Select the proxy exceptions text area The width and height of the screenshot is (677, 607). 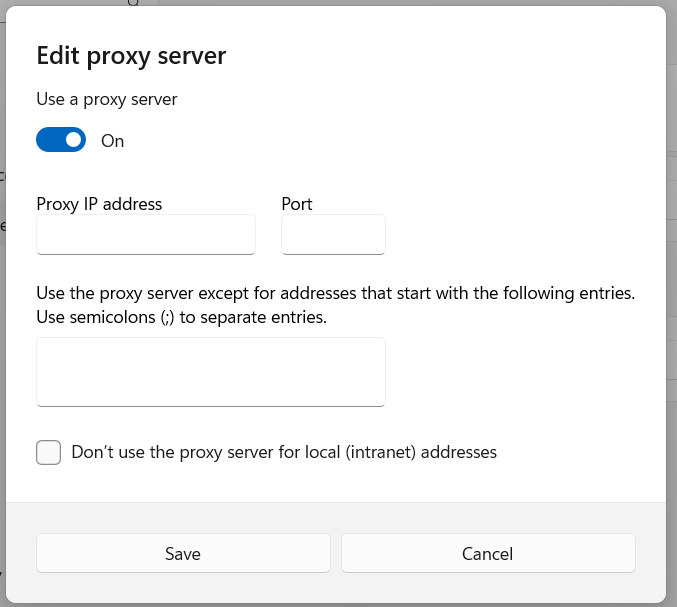pos(211,371)
